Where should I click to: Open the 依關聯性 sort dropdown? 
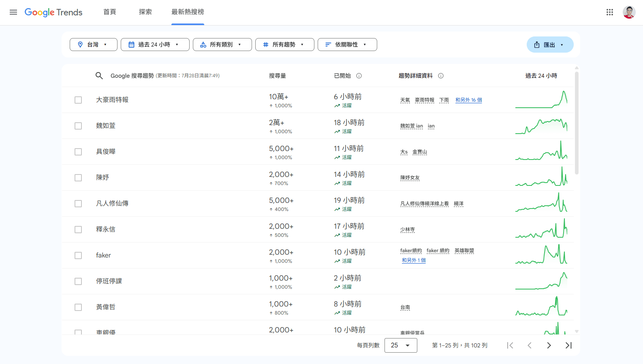tap(347, 45)
